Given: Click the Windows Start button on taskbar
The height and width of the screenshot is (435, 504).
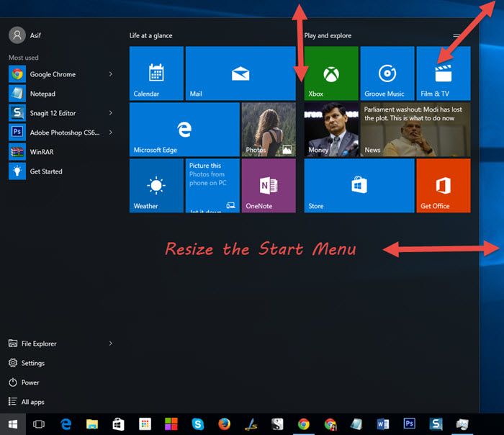Looking at the screenshot, I should (x=13, y=424).
